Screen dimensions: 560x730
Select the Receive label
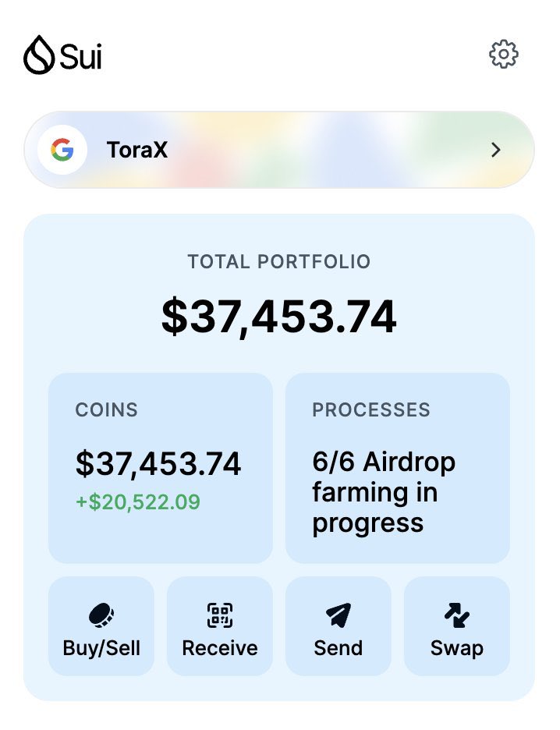[220, 648]
